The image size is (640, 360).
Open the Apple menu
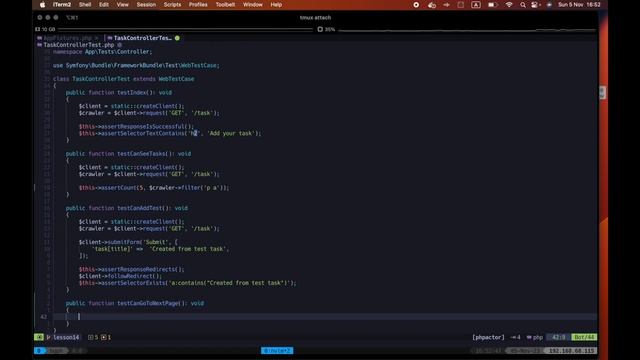[42, 5]
